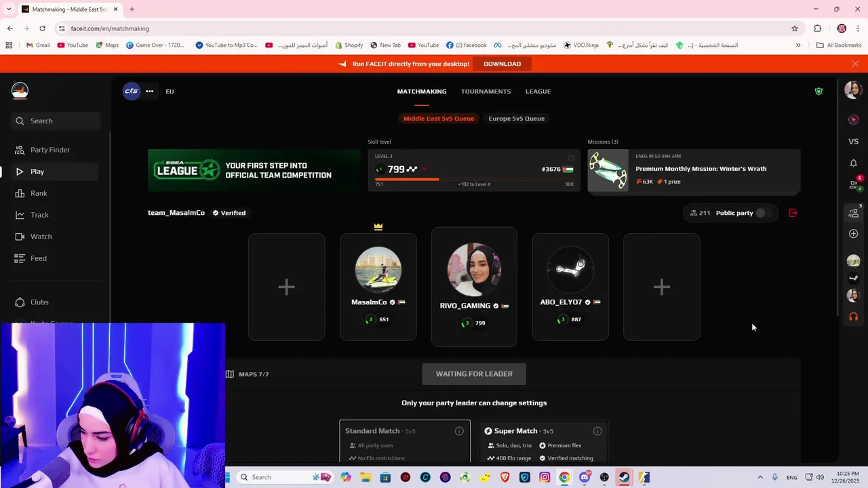Click Standard Match info icon
Screen dimensions: 868x488
click(x=459, y=431)
